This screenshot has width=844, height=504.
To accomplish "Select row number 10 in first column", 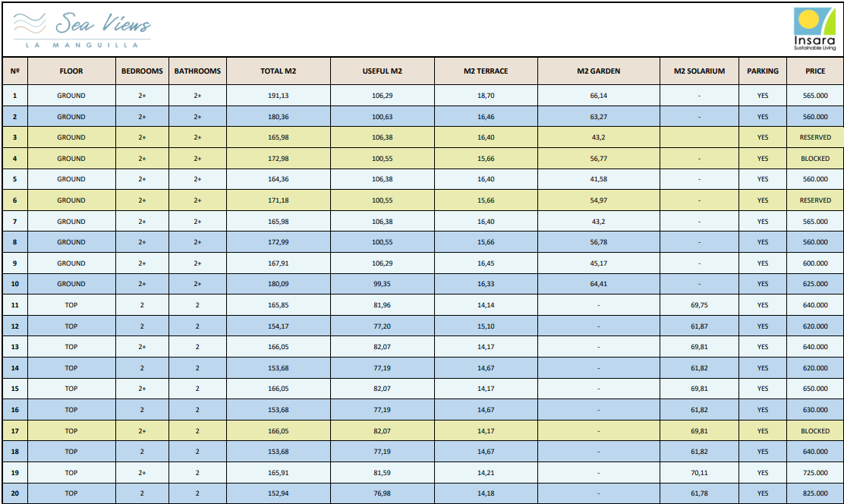I will (x=14, y=284).
